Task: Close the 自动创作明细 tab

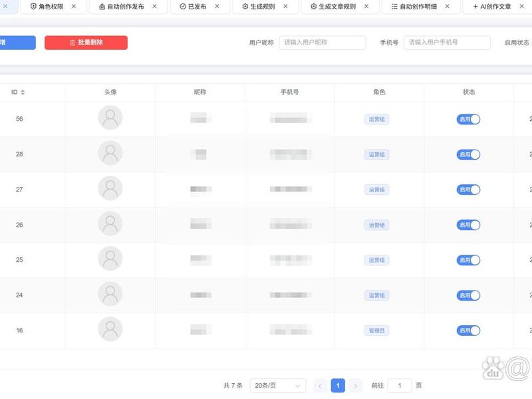Action: 448,7
